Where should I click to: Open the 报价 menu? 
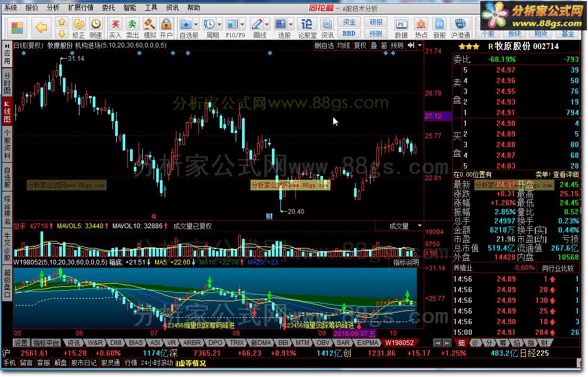(31, 7)
